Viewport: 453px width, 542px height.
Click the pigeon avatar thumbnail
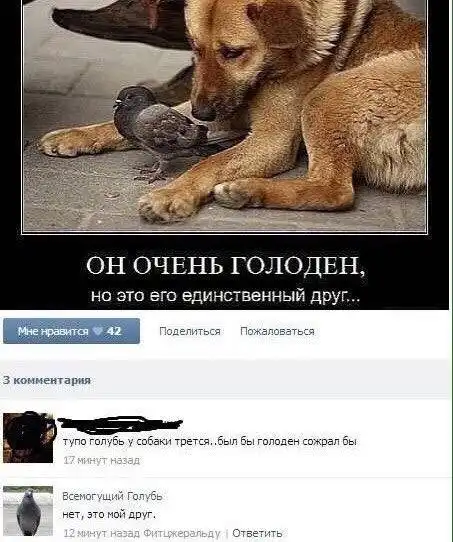[28, 511]
